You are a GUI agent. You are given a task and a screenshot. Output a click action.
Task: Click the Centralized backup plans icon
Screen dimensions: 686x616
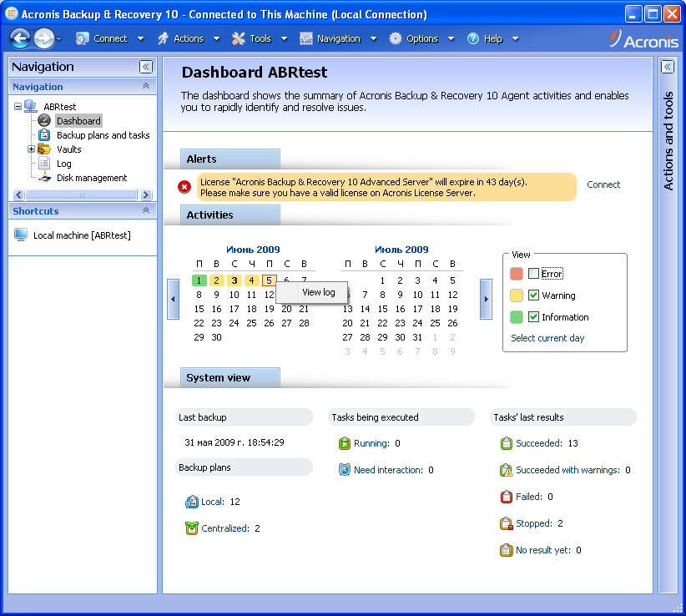click(192, 528)
